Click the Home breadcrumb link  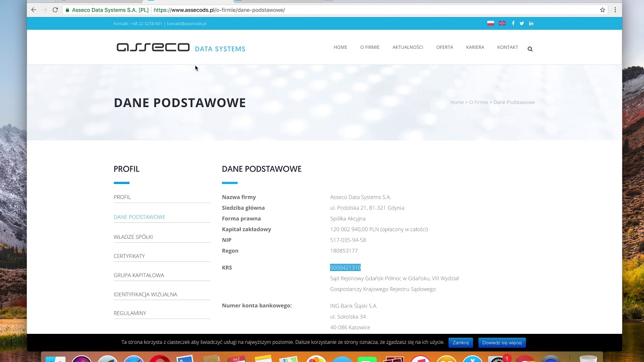tap(457, 102)
